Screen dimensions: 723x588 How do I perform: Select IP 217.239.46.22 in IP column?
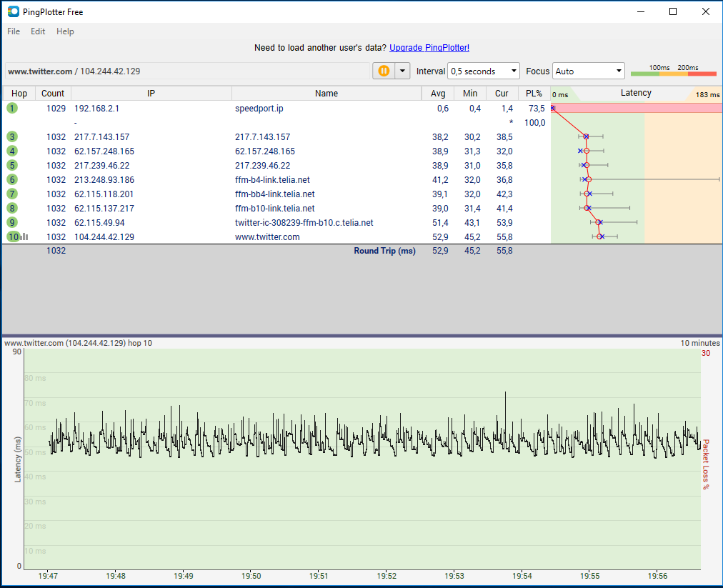(x=102, y=165)
